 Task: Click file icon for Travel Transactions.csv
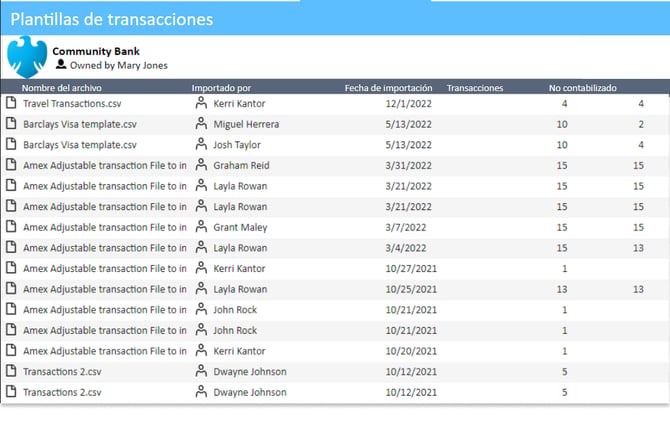[x=12, y=103]
